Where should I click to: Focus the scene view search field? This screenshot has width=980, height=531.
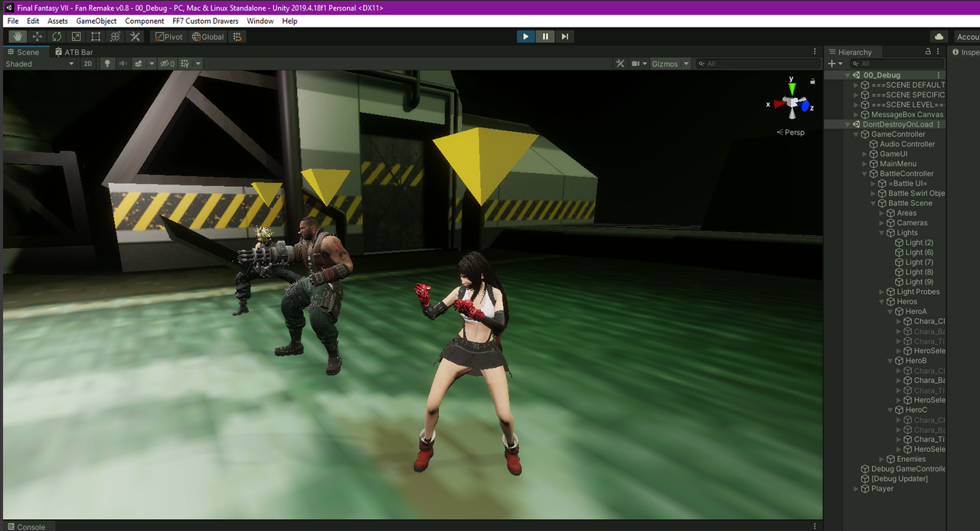pos(758,64)
